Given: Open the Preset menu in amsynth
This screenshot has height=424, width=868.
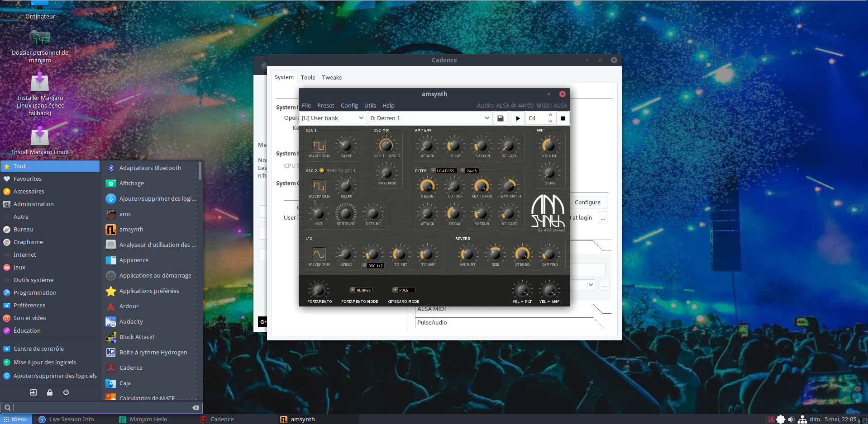Looking at the screenshot, I should (326, 106).
